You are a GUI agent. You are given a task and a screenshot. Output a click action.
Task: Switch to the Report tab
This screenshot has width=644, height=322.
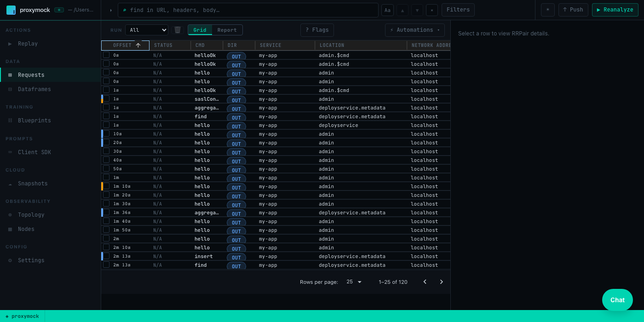click(227, 30)
